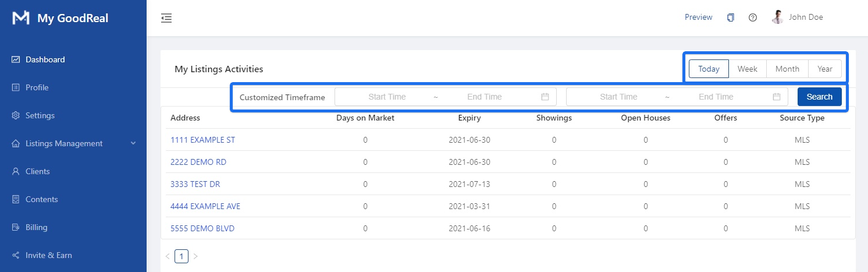This screenshot has height=272, width=868.
Task: Open help via the question mark icon
Action: click(752, 17)
